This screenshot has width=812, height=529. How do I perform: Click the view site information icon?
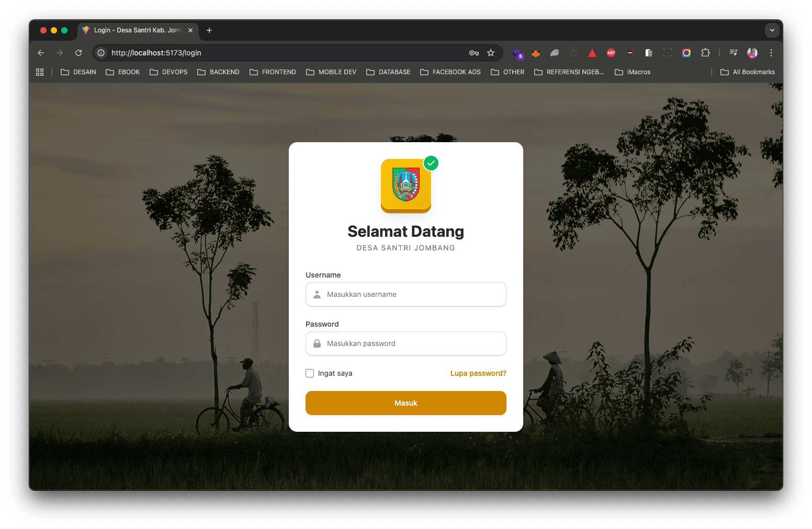[101, 53]
